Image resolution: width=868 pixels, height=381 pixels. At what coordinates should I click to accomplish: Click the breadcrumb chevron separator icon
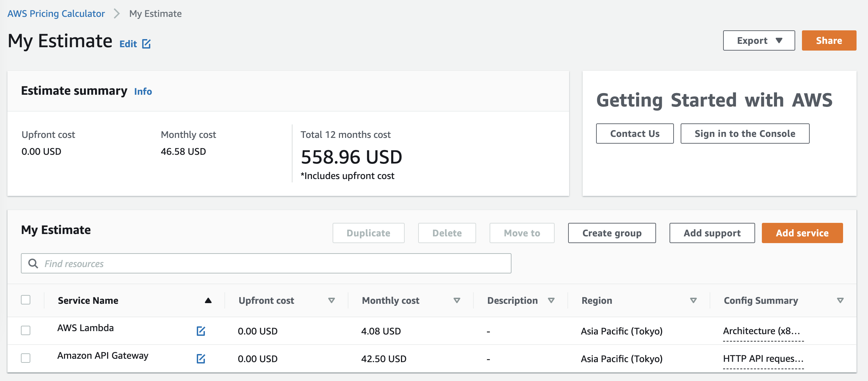coord(117,13)
